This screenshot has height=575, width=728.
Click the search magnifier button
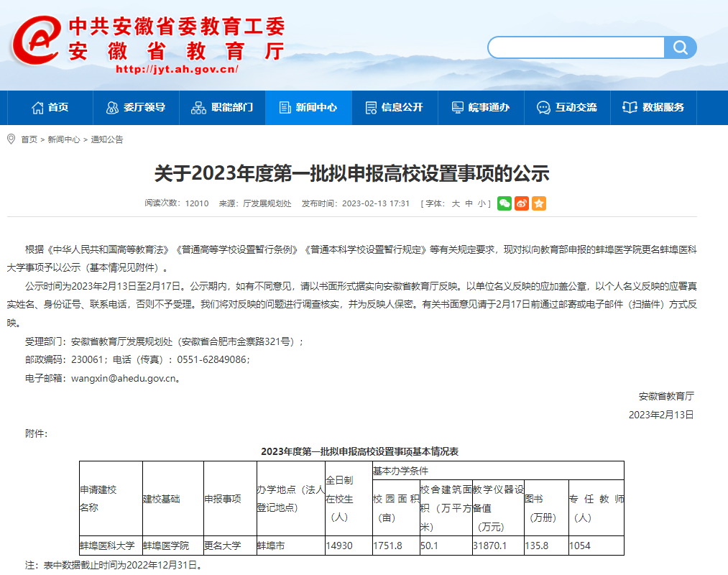(x=680, y=47)
